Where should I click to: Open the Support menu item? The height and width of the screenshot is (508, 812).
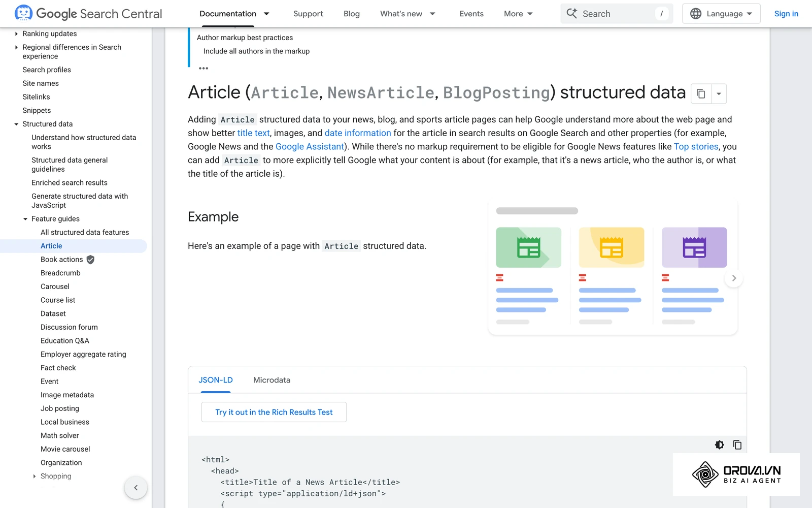click(308, 14)
